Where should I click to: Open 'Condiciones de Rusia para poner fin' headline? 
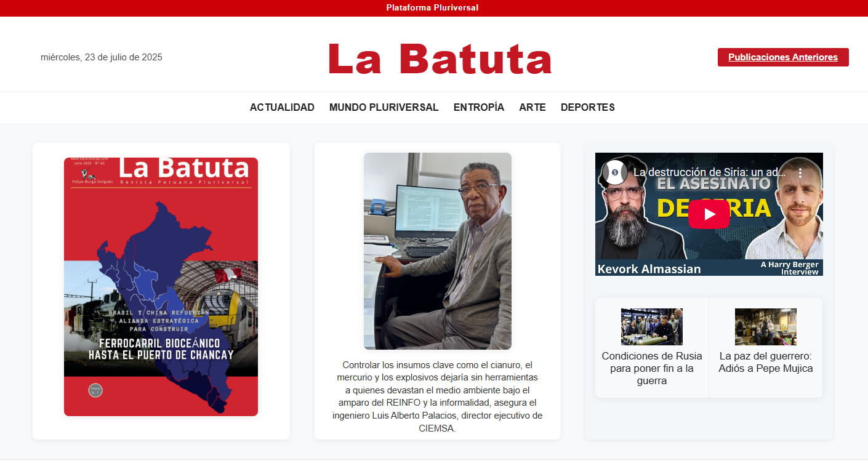pos(652,368)
